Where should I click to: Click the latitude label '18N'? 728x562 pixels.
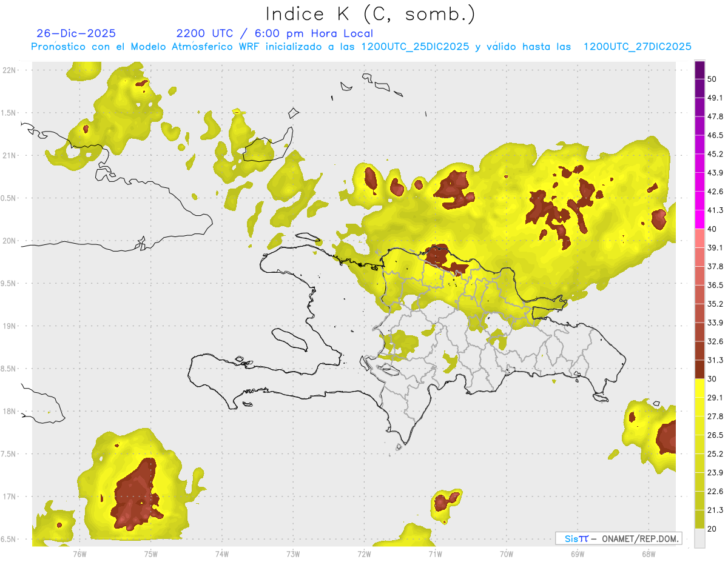point(10,411)
